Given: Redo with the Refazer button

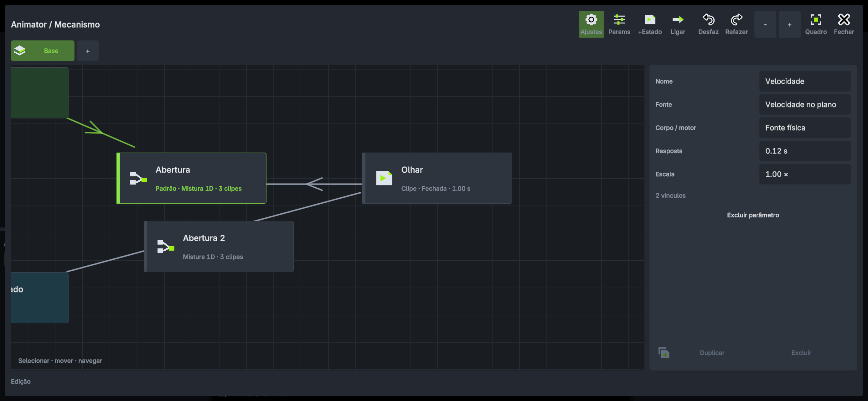Looking at the screenshot, I should click(x=736, y=24).
